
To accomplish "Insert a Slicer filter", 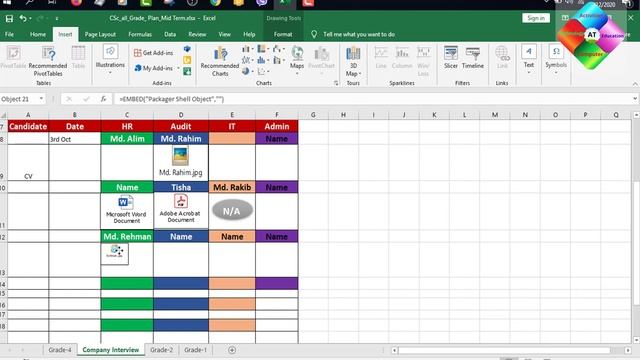I will pos(451,57).
